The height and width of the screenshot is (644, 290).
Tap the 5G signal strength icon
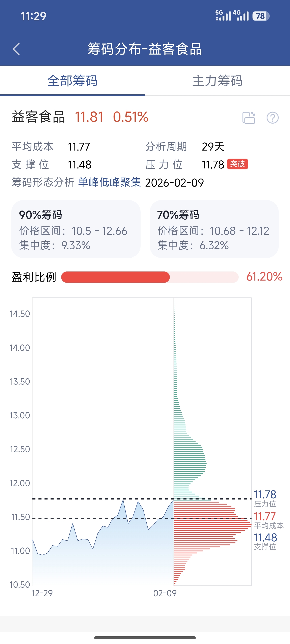pyautogui.click(x=223, y=16)
